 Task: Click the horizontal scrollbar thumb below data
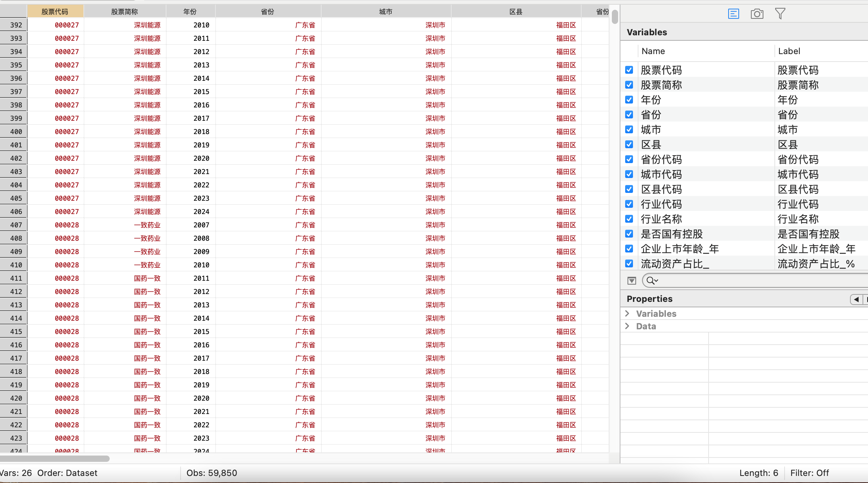(55, 458)
